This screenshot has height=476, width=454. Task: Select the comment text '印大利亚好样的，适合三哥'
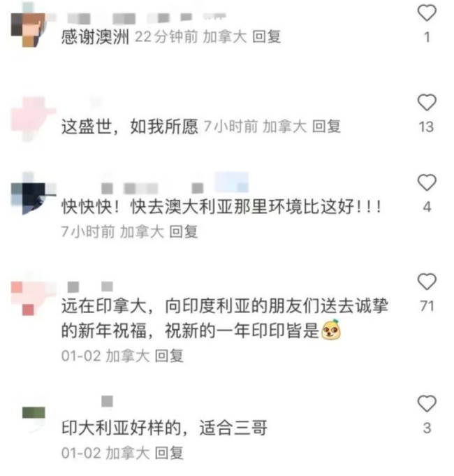point(164,428)
